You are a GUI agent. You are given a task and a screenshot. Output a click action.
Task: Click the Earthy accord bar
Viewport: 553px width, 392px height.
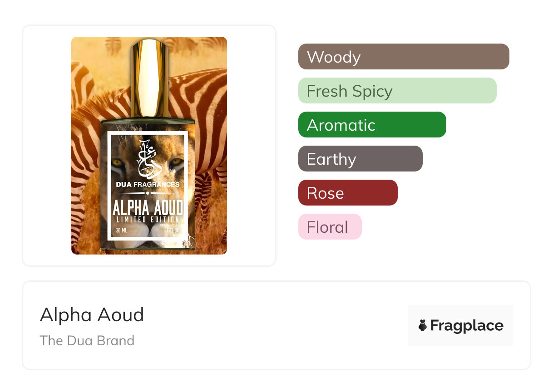pos(360,159)
